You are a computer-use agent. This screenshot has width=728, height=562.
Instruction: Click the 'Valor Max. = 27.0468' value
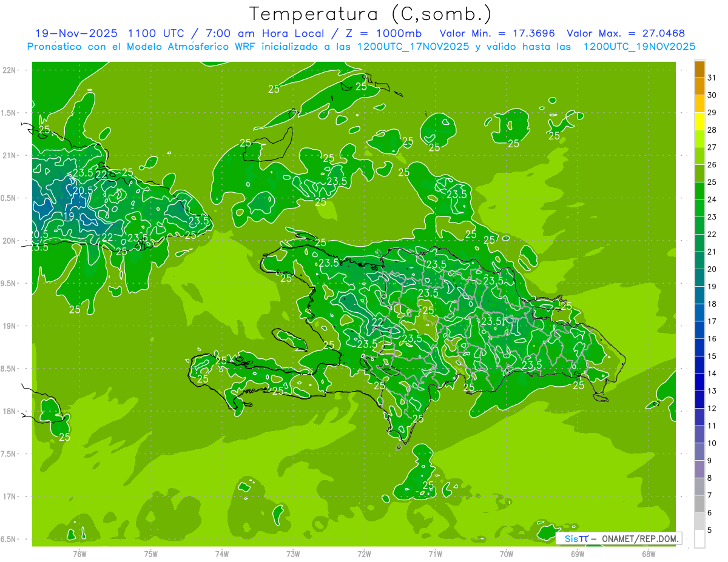tap(626, 33)
